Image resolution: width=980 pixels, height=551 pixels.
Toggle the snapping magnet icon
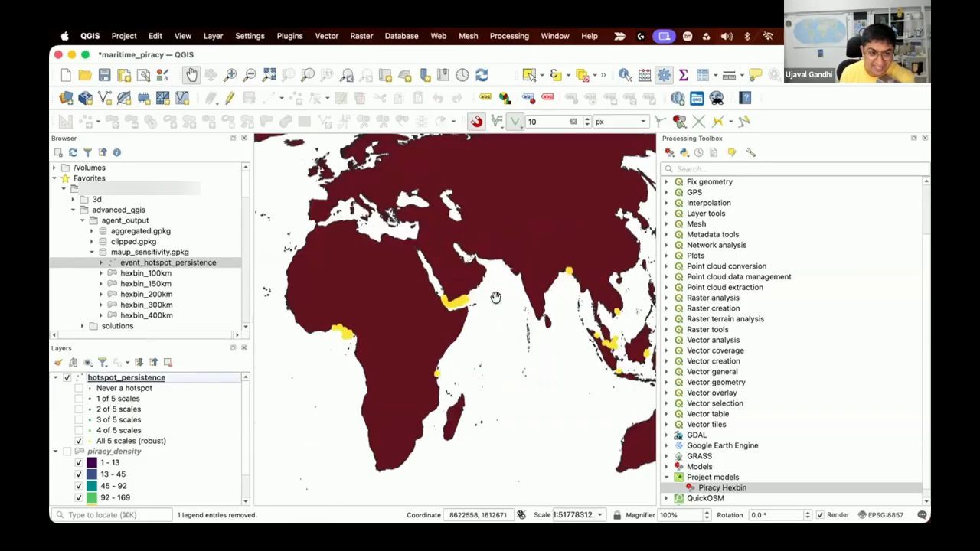476,122
